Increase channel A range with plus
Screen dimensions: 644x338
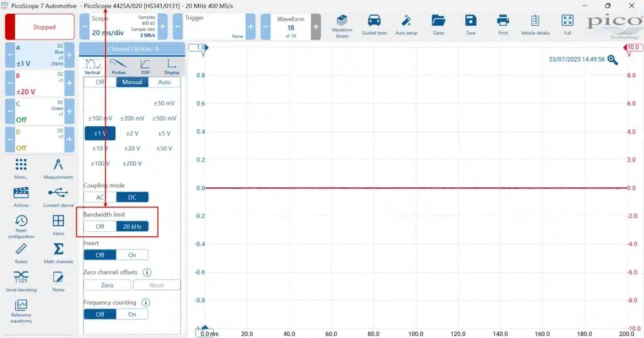click(x=69, y=55)
